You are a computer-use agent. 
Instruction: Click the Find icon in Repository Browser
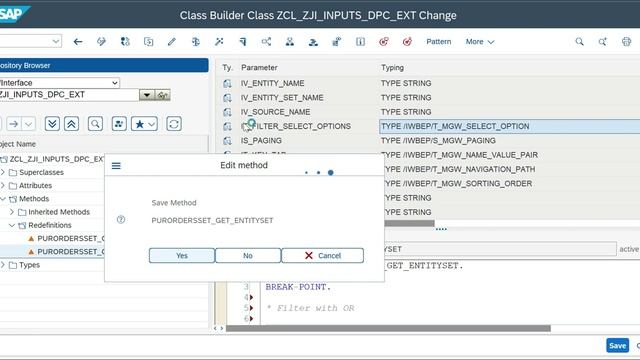95,124
